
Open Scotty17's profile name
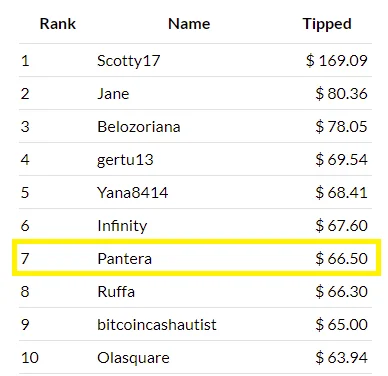point(129,61)
